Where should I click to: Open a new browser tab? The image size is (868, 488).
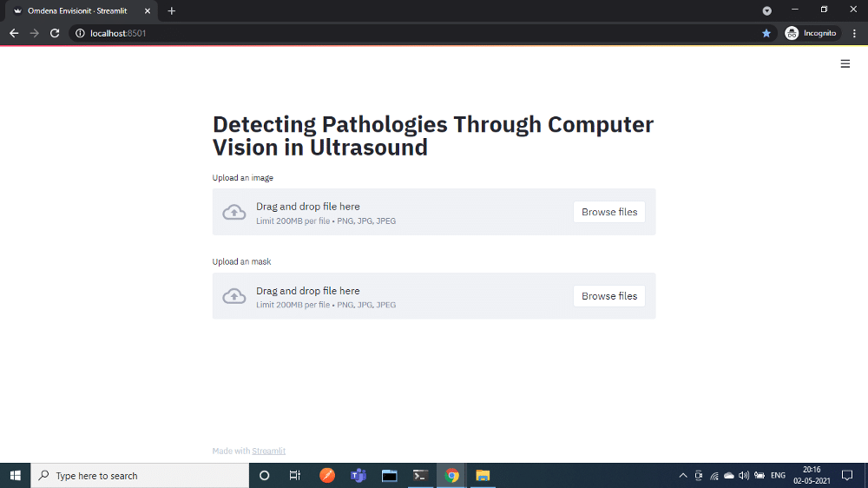pyautogui.click(x=172, y=10)
